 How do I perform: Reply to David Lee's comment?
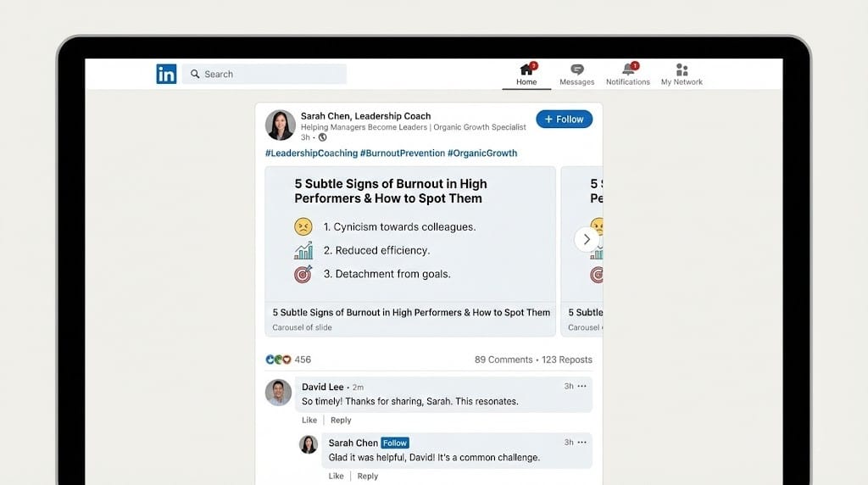(341, 421)
